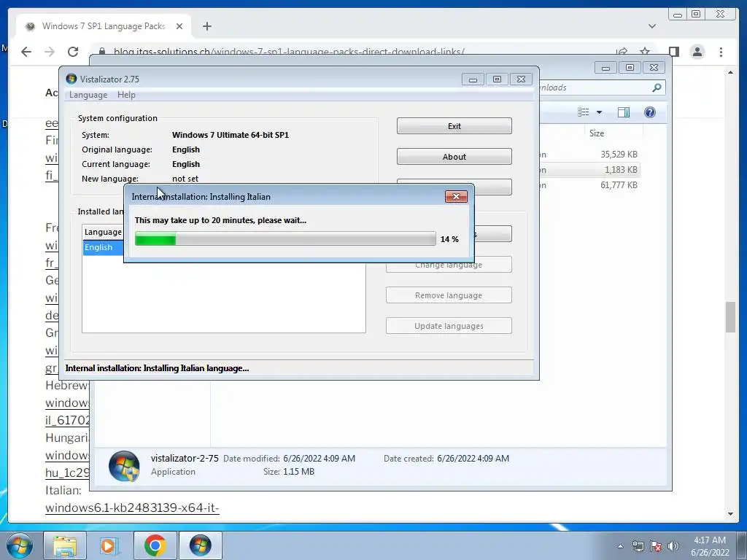This screenshot has width=747, height=560.
Task: Switch to Chrome in the taskbar
Action: click(x=155, y=545)
